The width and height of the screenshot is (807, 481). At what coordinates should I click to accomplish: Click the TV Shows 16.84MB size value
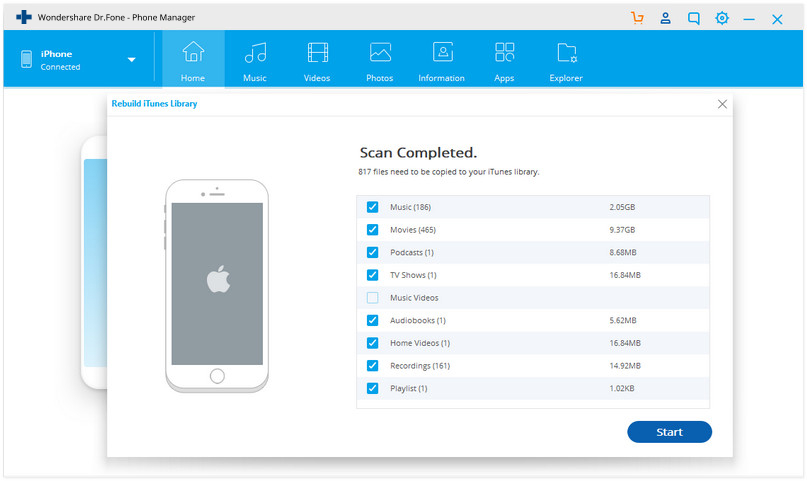click(625, 275)
